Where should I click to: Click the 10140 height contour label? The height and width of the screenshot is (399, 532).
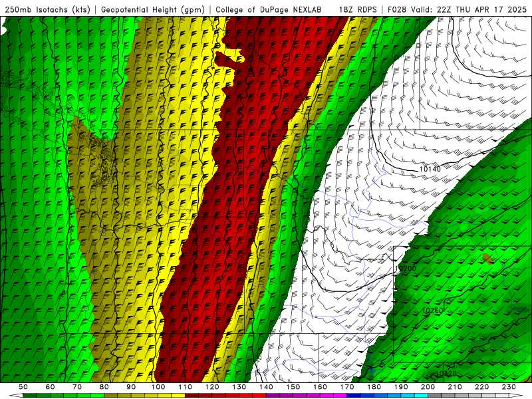pos(430,169)
